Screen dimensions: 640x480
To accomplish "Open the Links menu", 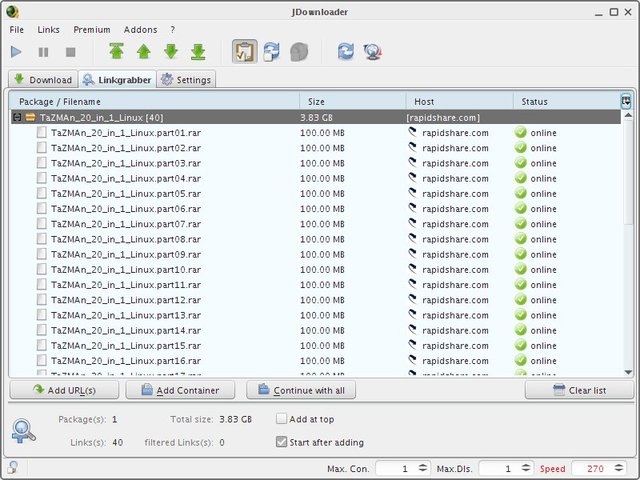I will point(49,30).
